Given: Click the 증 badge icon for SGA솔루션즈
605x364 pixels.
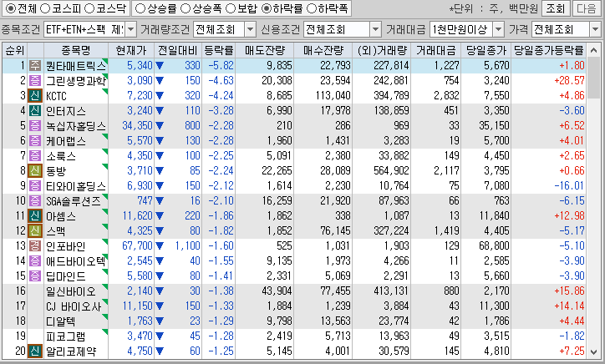Looking at the screenshot, I should (35, 201).
